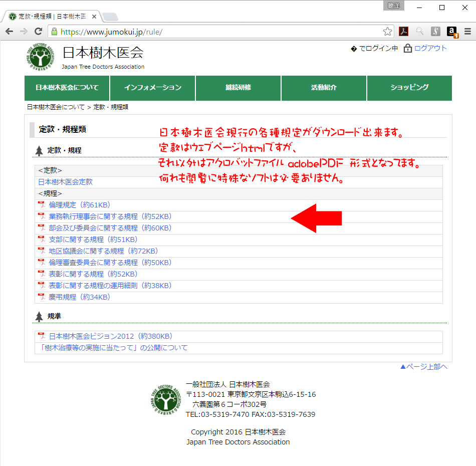476x466 pixels.
Task: Open the Adobe Acrobat extension icon
Action: click(x=403, y=31)
